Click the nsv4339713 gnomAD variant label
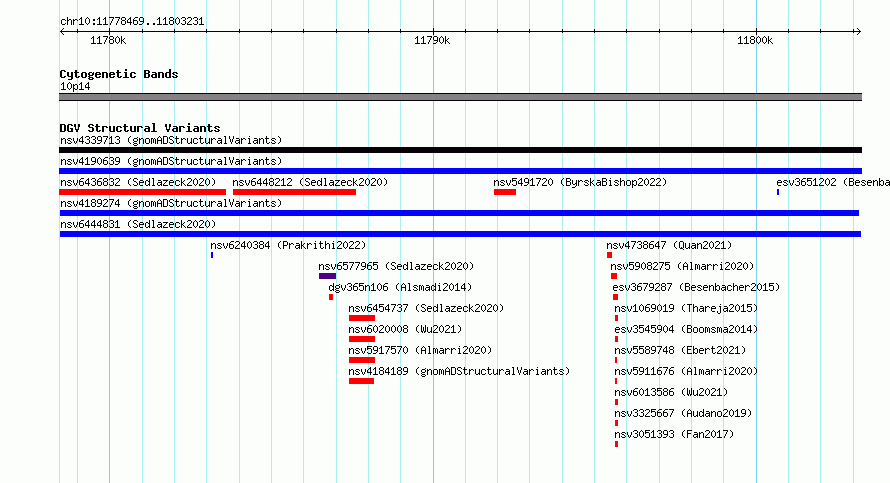The height and width of the screenshot is (483, 890). [171, 140]
